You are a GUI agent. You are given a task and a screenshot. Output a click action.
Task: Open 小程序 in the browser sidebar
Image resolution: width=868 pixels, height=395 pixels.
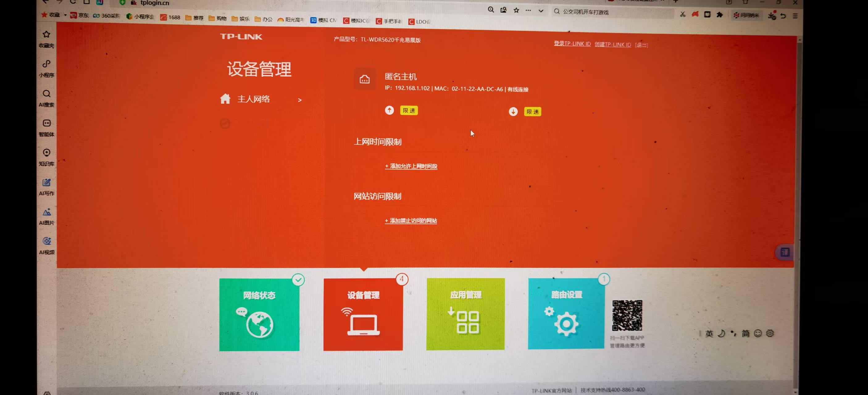[46, 69]
